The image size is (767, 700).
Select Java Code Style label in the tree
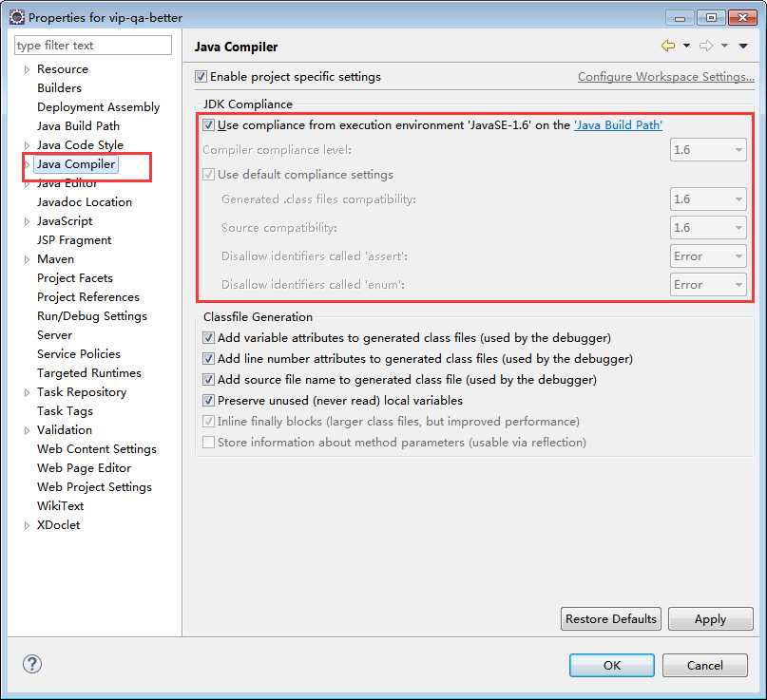click(80, 145)
